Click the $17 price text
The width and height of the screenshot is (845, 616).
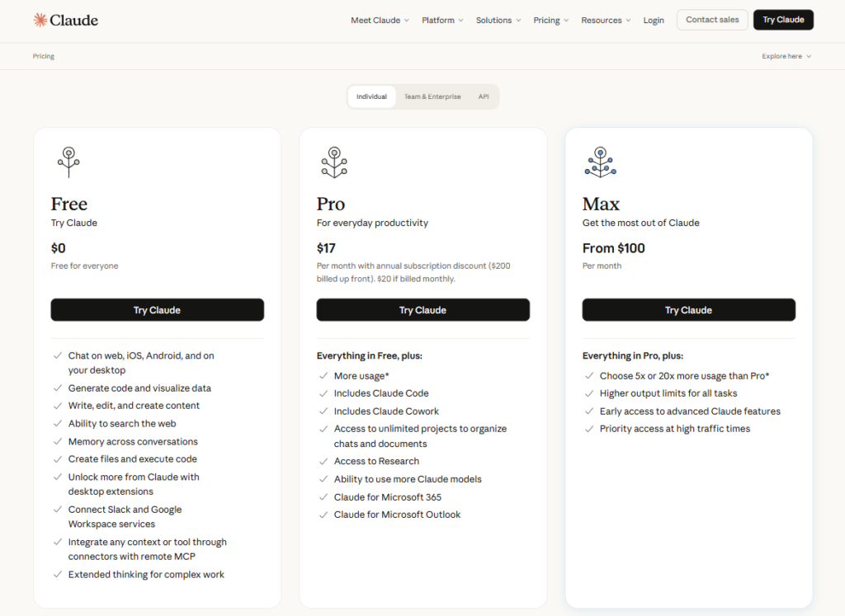click(x=326, y=248)
